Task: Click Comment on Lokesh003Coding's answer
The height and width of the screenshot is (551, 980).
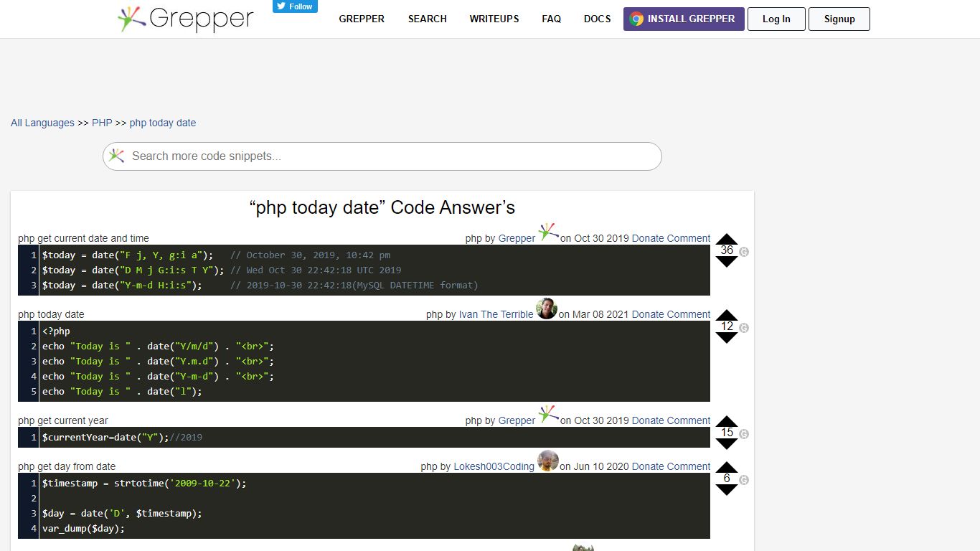Action: click(x=689, y=466)
